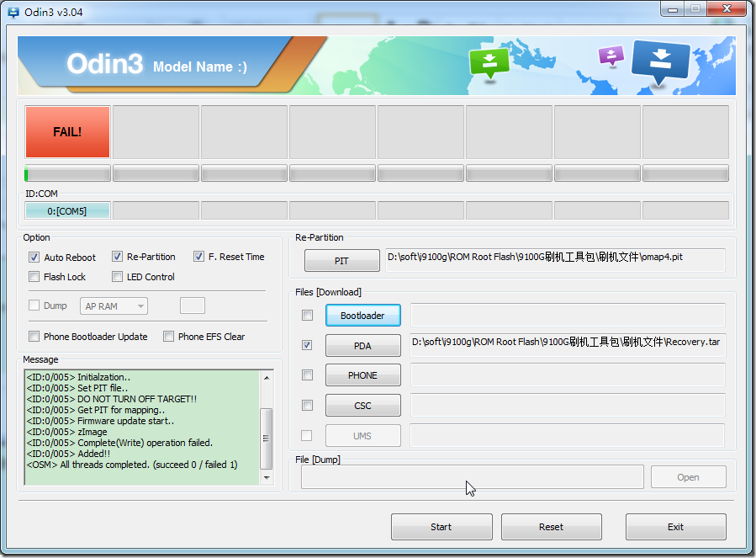Click 'All threads completed' log line
The height and width of the screenshot is (558, 756).
[132, 465]
